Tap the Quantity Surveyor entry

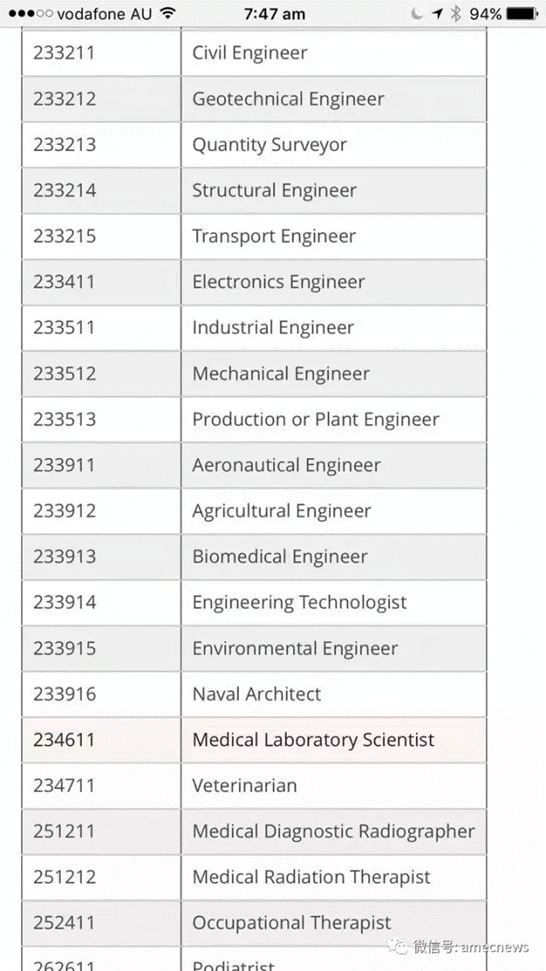(269, 144)
